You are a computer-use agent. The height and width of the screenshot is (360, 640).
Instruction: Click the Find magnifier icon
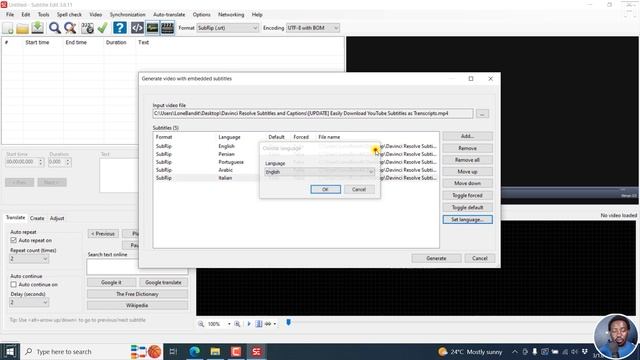(x=54, y=28)
